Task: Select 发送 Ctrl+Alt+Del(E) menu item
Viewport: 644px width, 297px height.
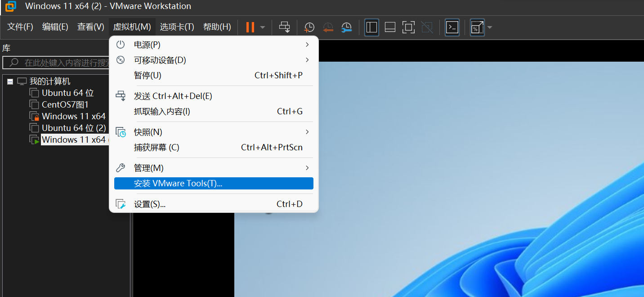Action: click(214, 96)
